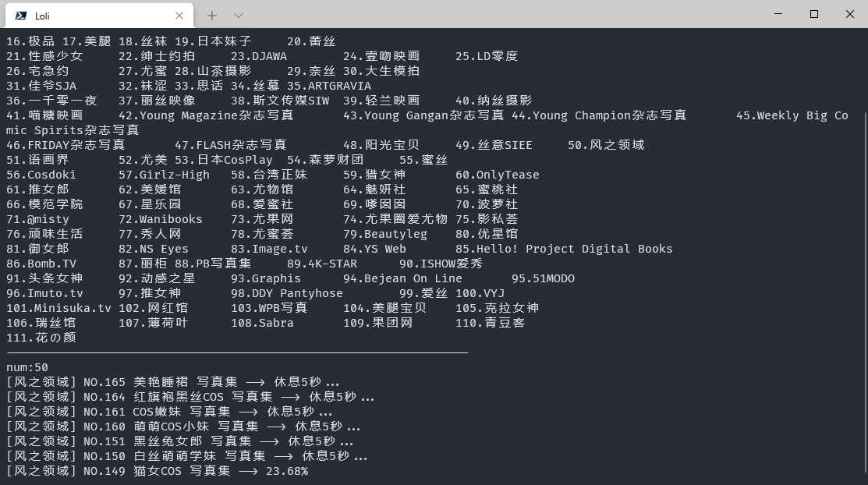
Task: Click the text '31.佳爷SJA'
Action: pyautogui.click(x=41, y=86)
